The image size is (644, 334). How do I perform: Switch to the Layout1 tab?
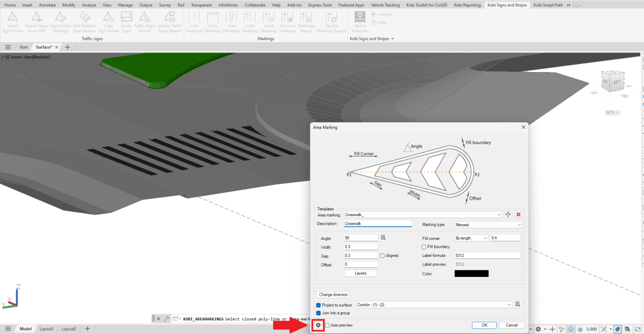(x=46, y=329)
